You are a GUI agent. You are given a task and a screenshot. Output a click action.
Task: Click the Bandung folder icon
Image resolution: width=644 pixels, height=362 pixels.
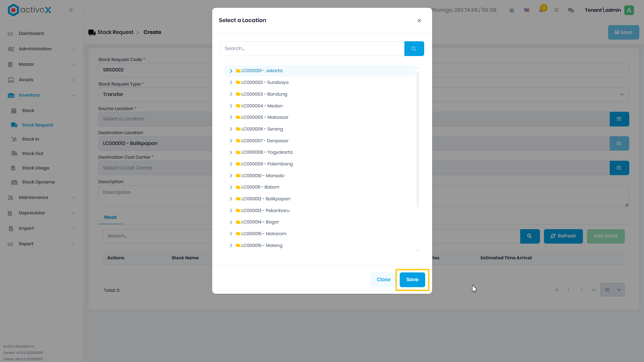(x=238, y=94)
